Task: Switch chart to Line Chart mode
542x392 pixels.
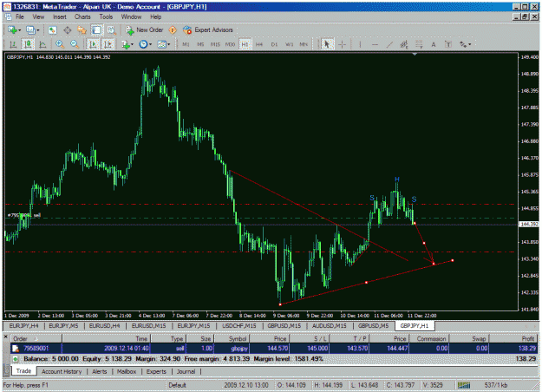Action: (42, 44)
